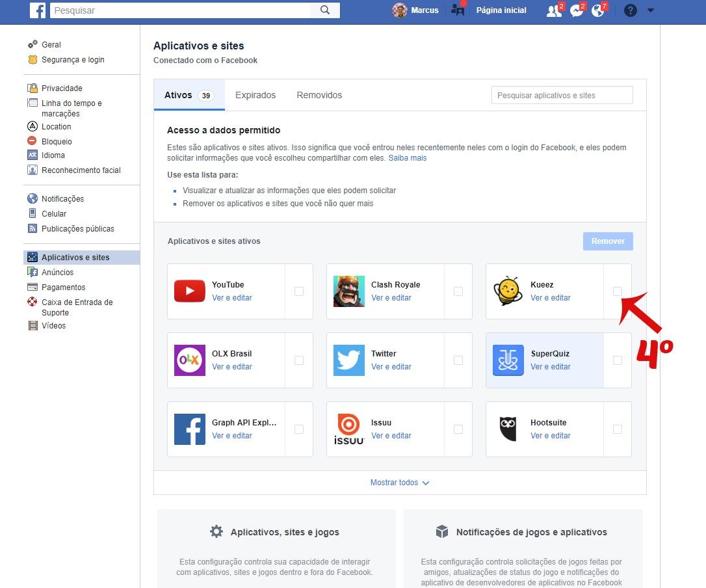
Task: Click the Facebook logo in the top bar
Action: (x=37, y=10)
